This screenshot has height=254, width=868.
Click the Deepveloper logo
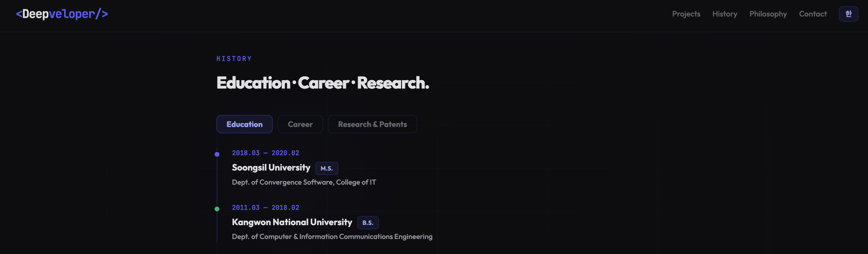click(62, 14)
